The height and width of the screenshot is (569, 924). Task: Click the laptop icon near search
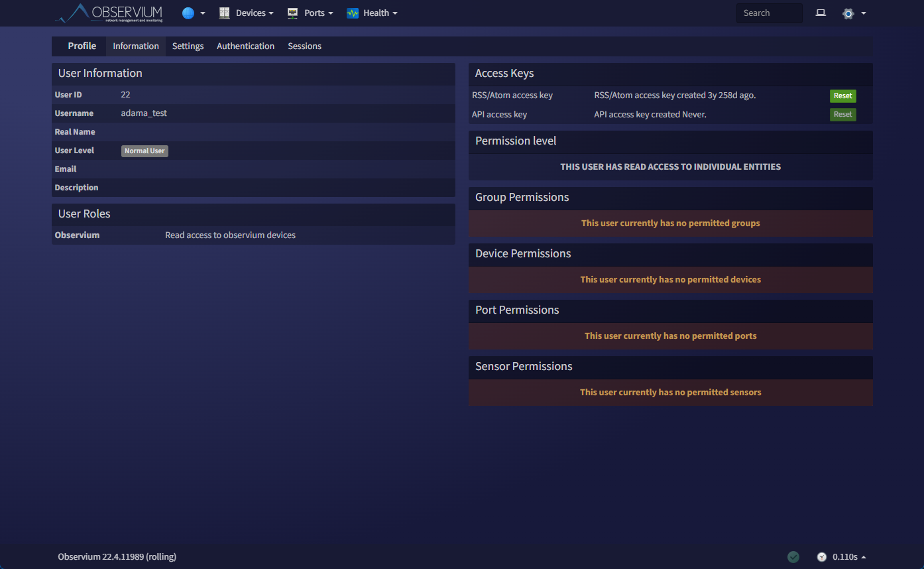coord(821,13)
